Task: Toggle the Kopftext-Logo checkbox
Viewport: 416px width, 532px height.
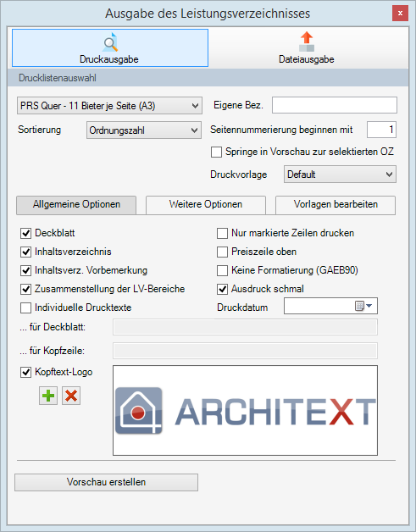Action: coord(25,372)
